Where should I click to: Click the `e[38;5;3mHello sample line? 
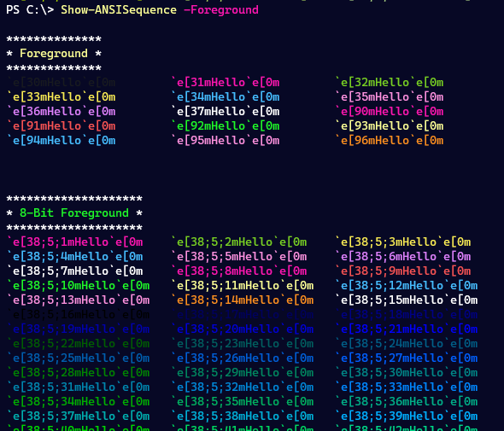(x=402, y=242)
